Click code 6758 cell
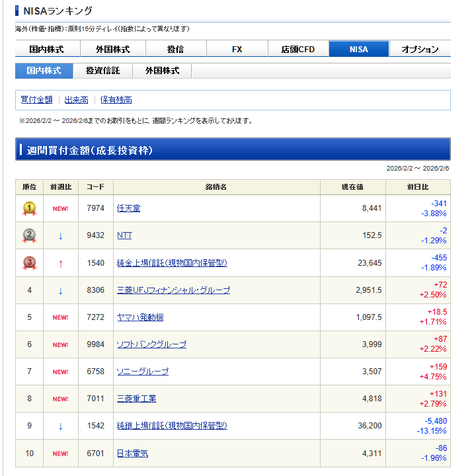The height and width of the screenshot is (476, 472). [96, 372]
